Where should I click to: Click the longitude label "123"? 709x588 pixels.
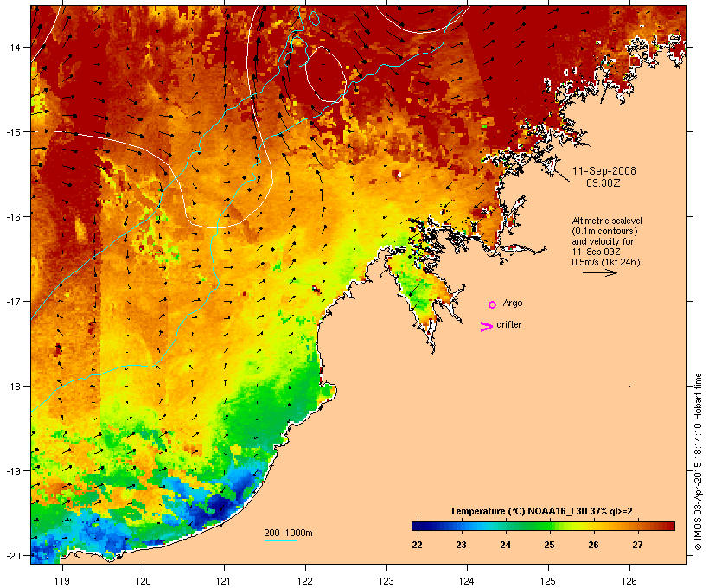[386, 581]
